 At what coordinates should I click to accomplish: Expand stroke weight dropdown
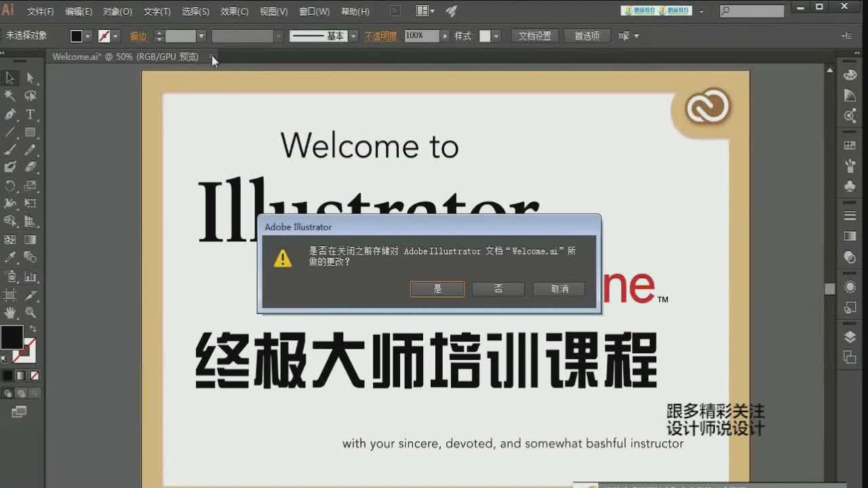(201, 36)
